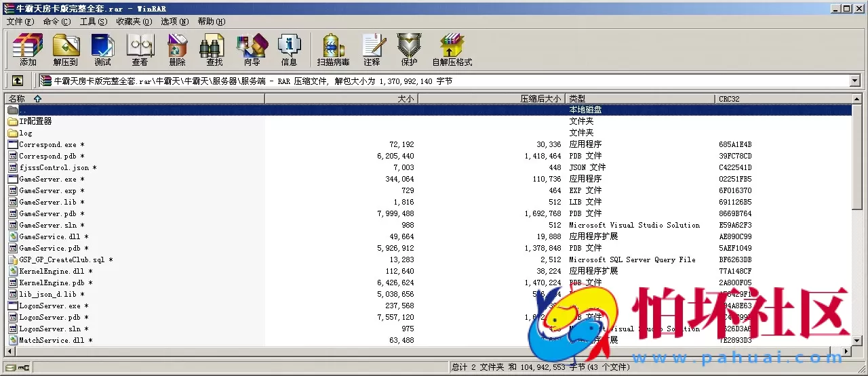Sort by the CRC32 column header
Screen dimensions: 868x376
(783, 98)
